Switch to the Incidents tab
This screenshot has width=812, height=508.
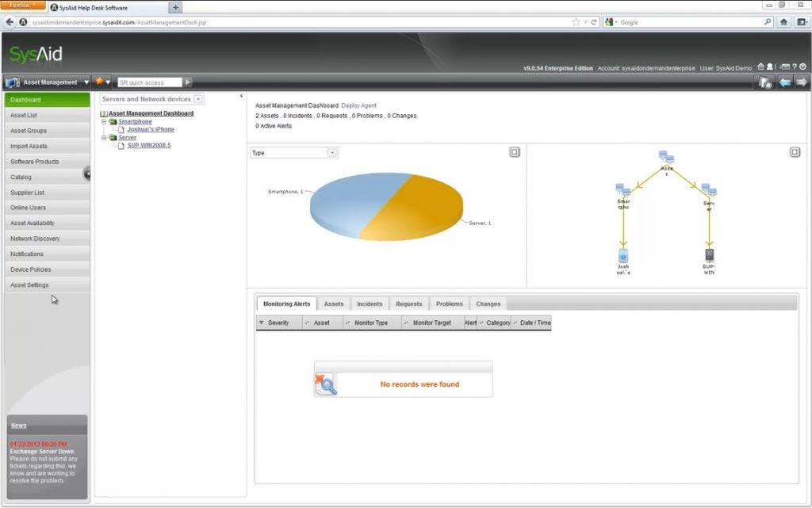tap(370, 304)
